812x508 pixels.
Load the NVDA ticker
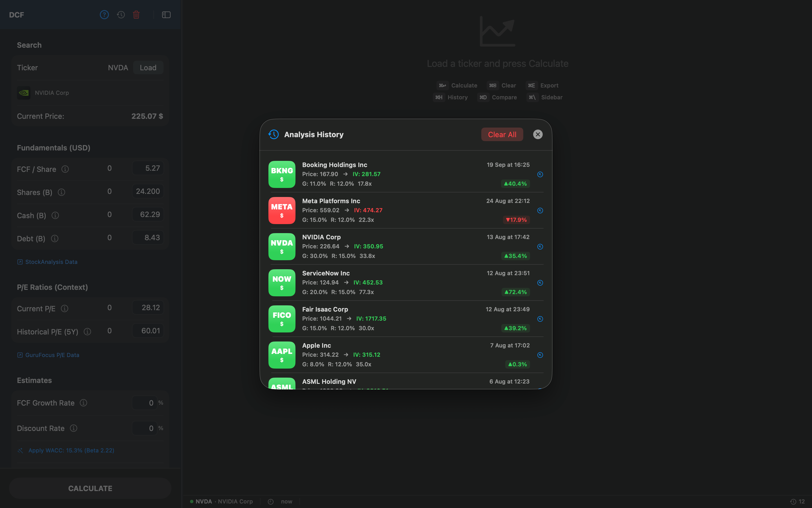pyautogui.click(x=148, y=67)
